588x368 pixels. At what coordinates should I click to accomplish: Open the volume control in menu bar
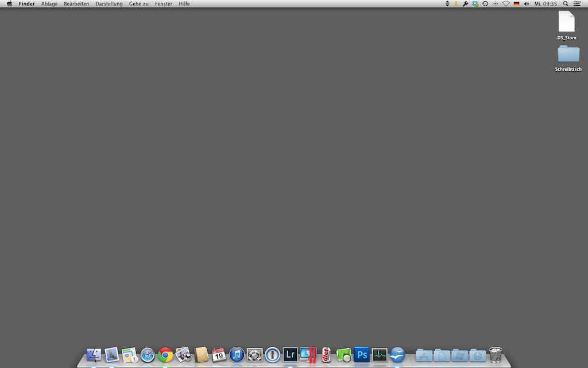tap(527, 3)
